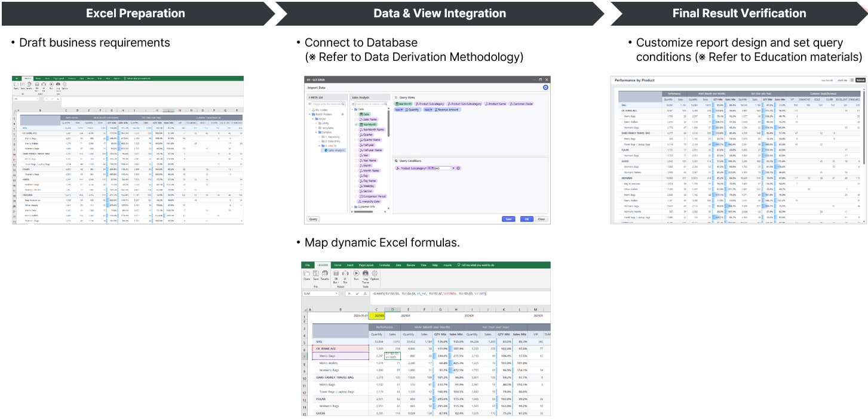Expand the Customer Info field group
Viewport: 868px width, 419px height.
click(x=352, y=207)
